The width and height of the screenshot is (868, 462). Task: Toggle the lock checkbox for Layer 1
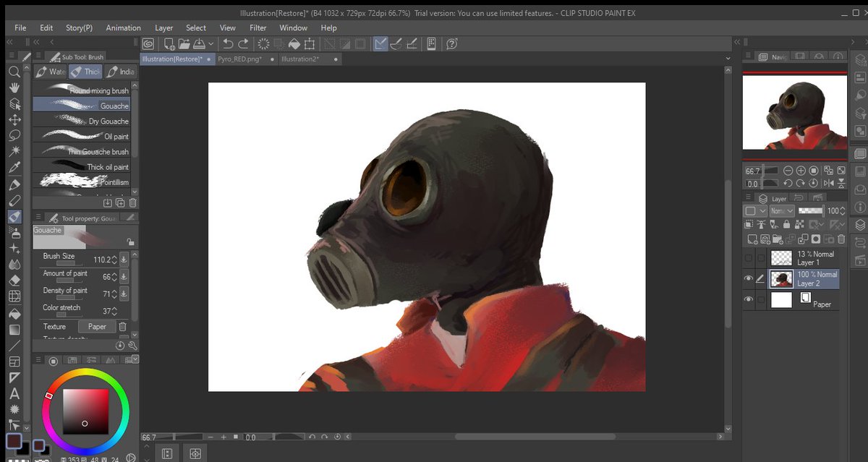pyautogui.click(x=760, y=258)
